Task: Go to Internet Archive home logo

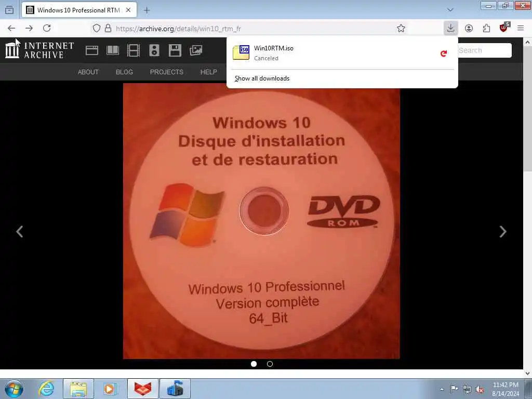Action: pyautogui.click(x=39, y=50)
